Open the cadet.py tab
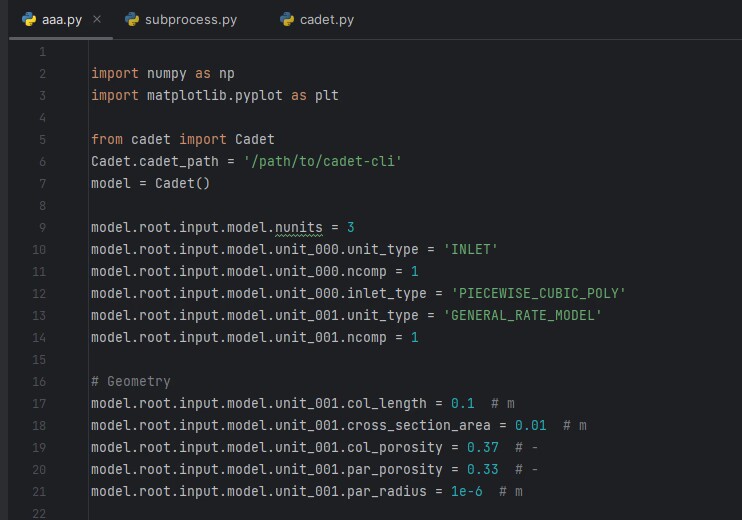This screenshot has height=520, width=742. (318, 19)
